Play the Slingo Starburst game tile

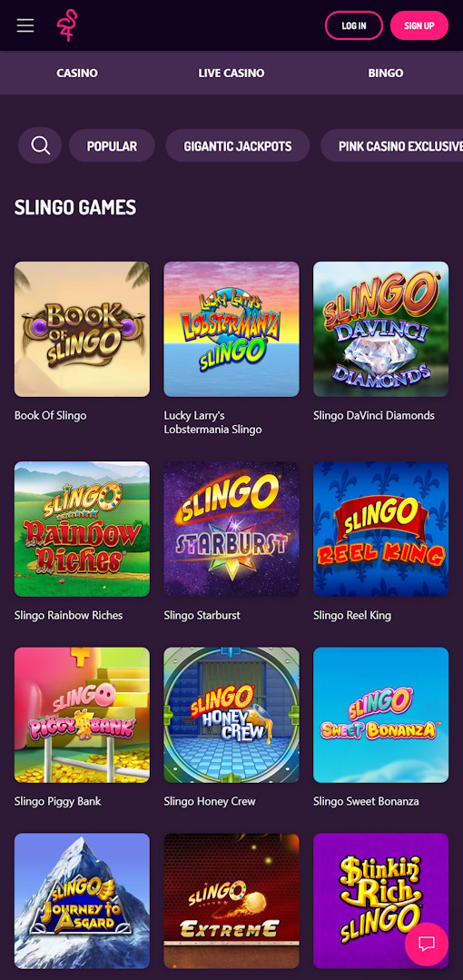[231, 530]
